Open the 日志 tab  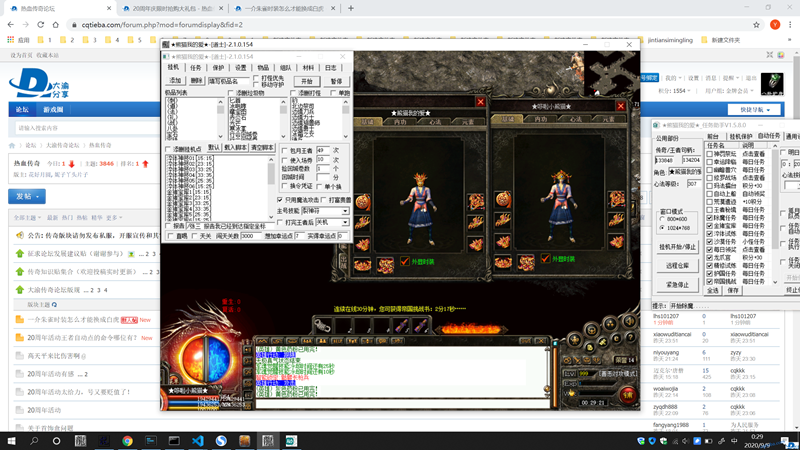tap(331, 67)
